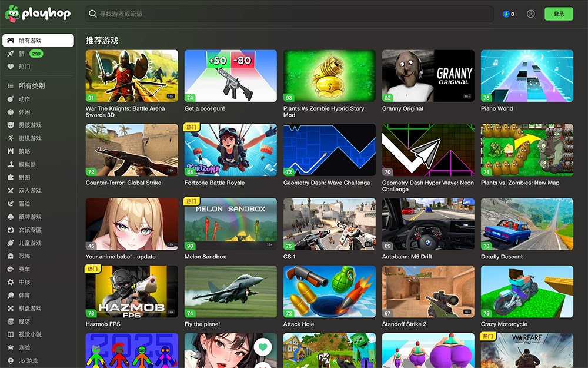Open the Get a cool gun! thumbnail

coord(230,76)
